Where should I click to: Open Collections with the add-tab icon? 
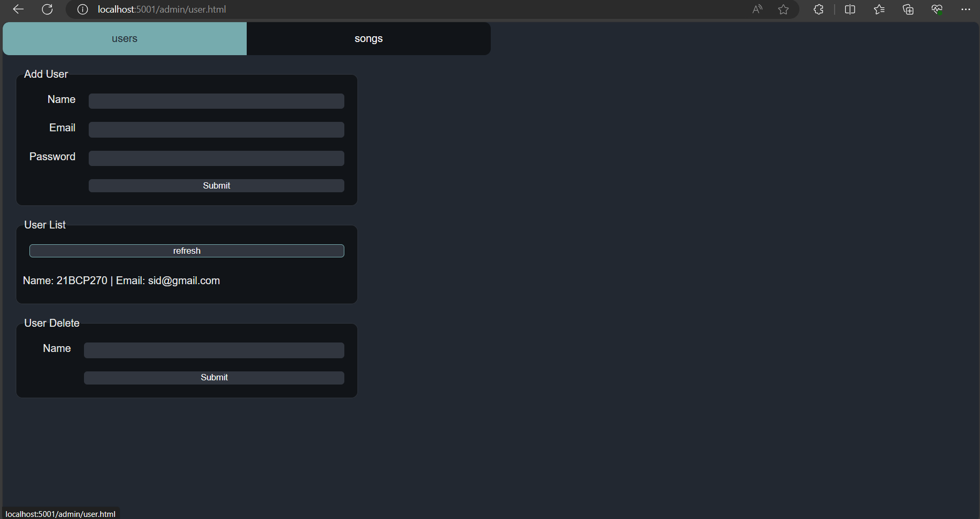tap(908, 9)
